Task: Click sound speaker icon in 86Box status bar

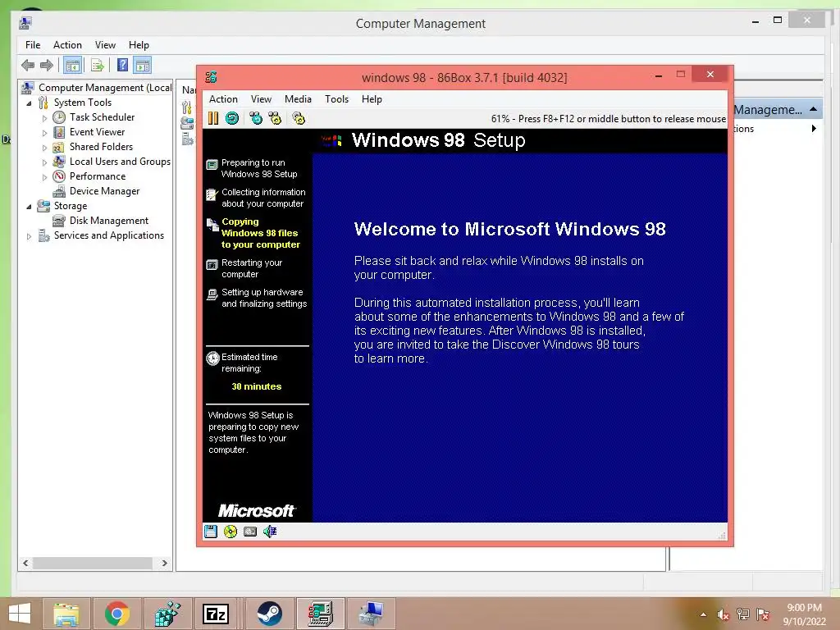Action: point(270,532)
